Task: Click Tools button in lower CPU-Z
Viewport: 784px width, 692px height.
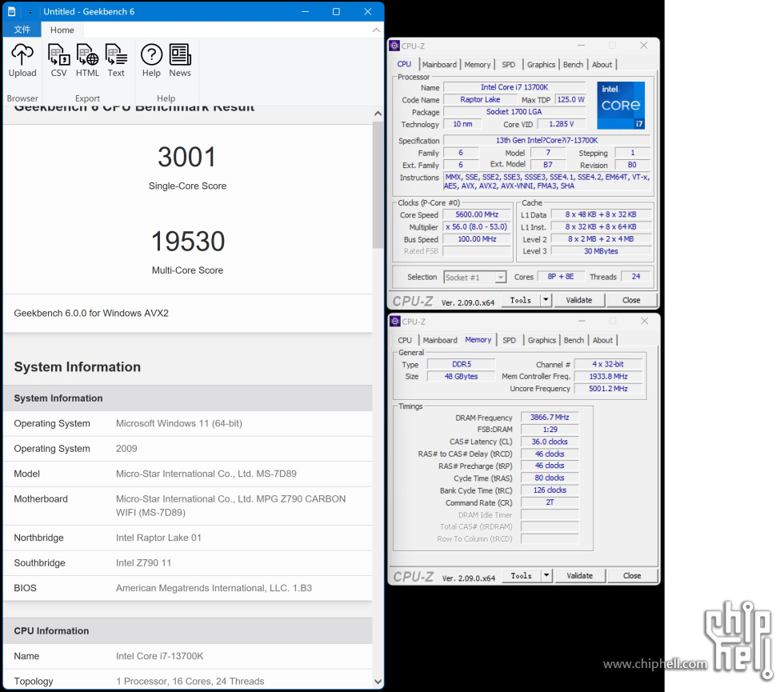Action: tap(521, 575)
